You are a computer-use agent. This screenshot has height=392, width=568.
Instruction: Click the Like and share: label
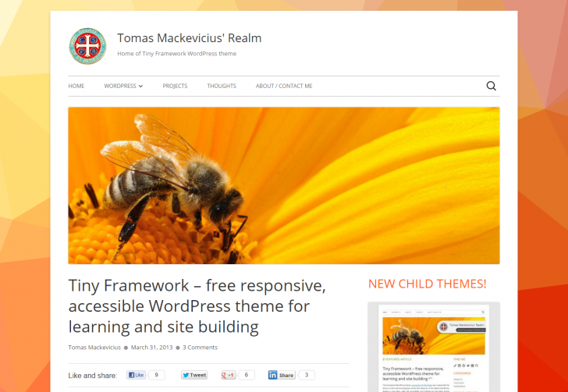[x=93, y=376]
